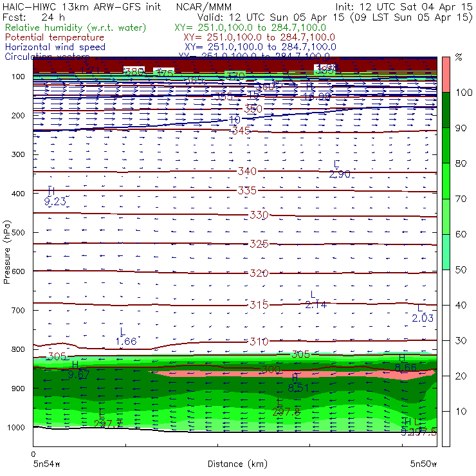The height and width of the screenshot is (476, 476).
Task: Click the 50–60% mint colorbar segment
Action: pyautogui.click(x=446, y=252)
